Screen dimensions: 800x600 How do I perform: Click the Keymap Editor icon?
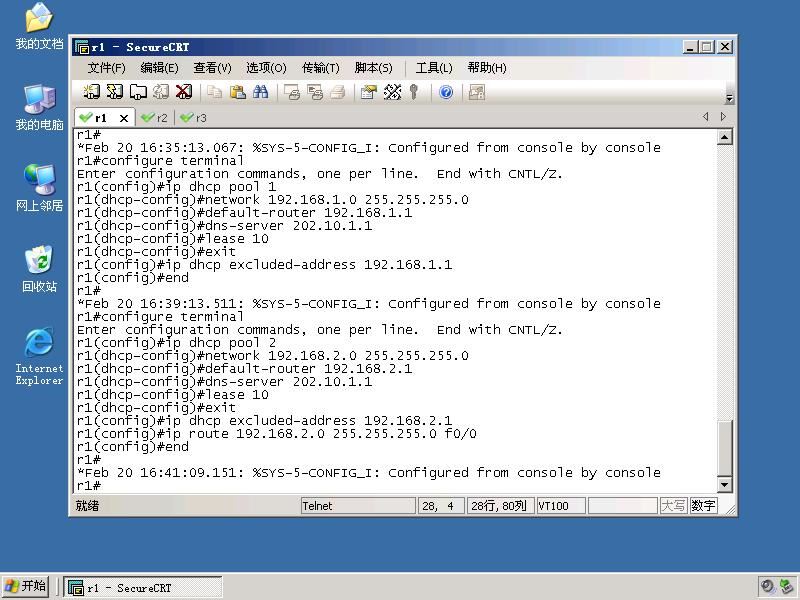392,92
